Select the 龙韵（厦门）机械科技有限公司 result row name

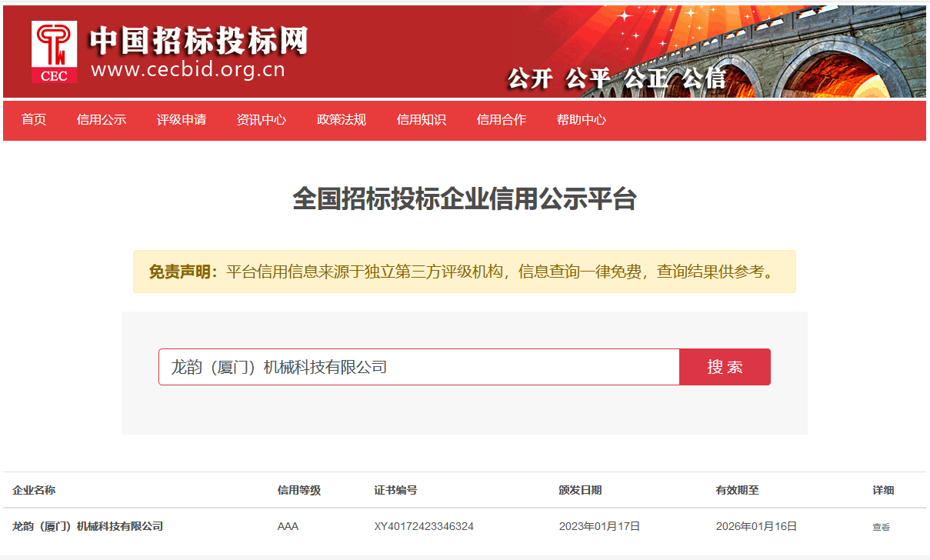point(88,527)
